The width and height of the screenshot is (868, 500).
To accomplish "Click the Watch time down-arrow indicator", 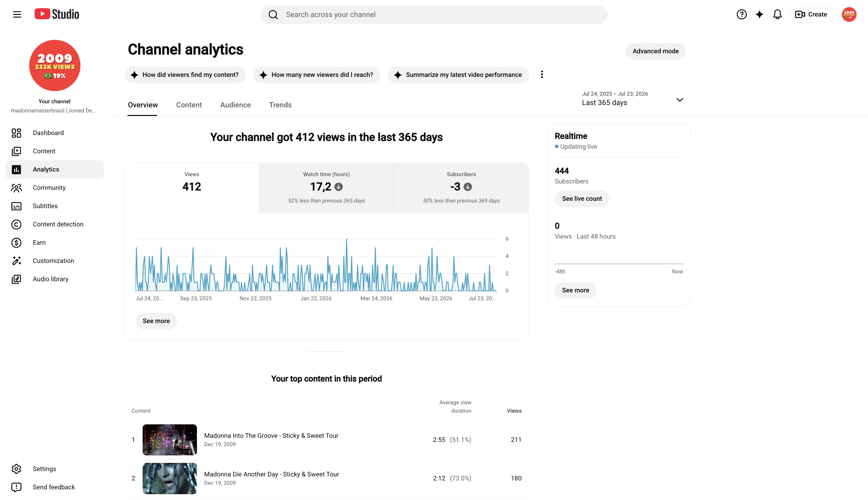I will coord(339,187).
